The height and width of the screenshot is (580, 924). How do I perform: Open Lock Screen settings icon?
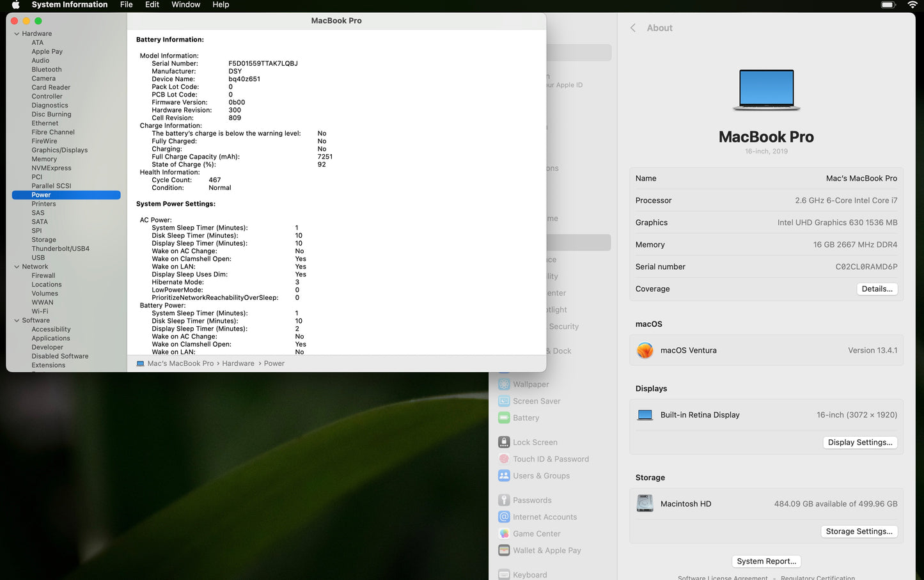point(504,442)
